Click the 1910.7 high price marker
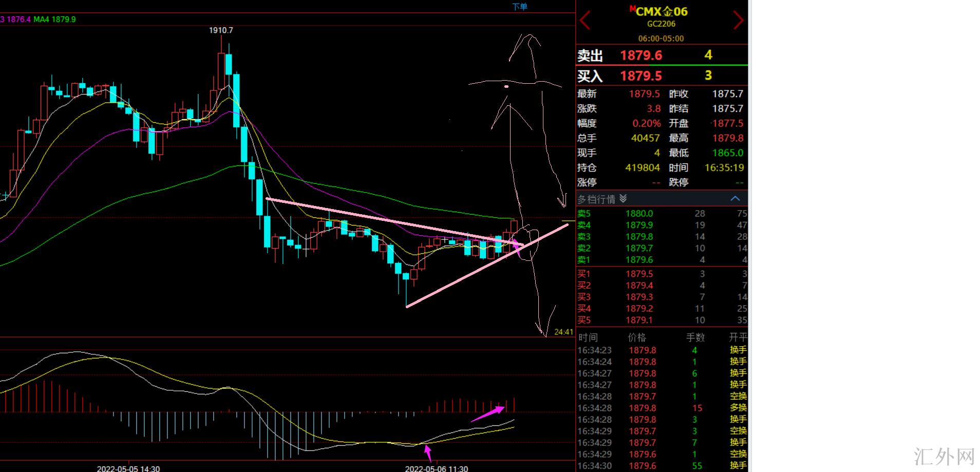Screen dimensions: 980x472 221,30
